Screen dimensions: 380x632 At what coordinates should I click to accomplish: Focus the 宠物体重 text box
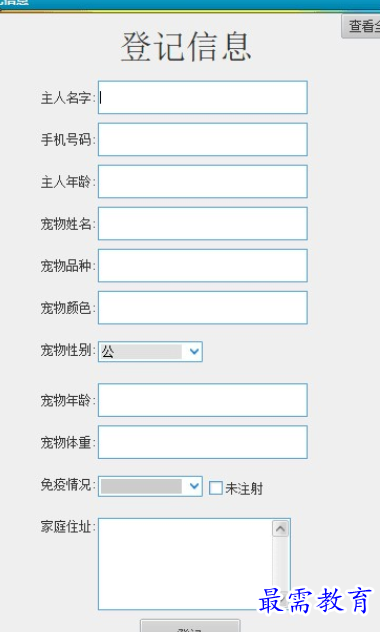coord(203,442)
